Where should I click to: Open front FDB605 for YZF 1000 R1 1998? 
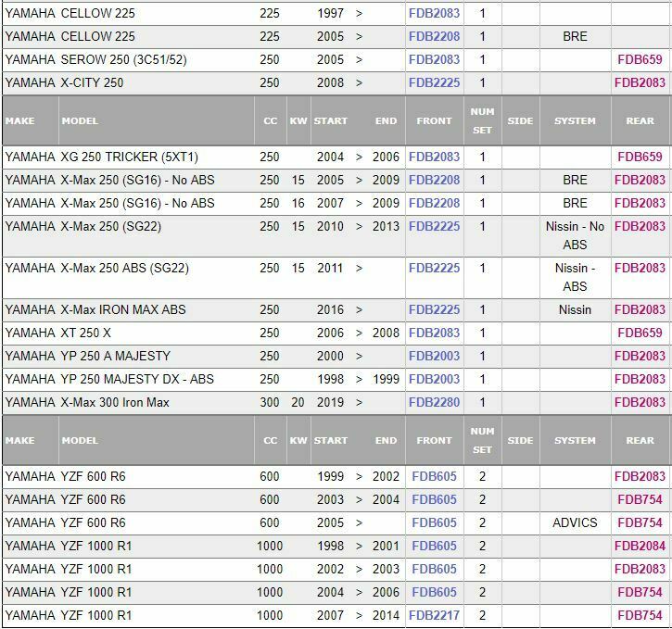434,546
